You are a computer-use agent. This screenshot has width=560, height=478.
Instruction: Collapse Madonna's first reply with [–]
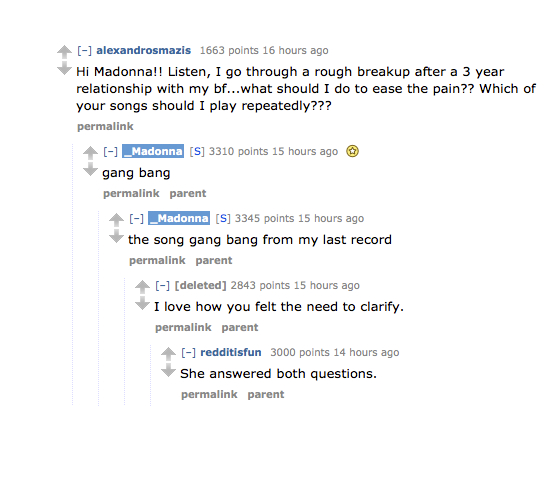(x=111, y=151)
